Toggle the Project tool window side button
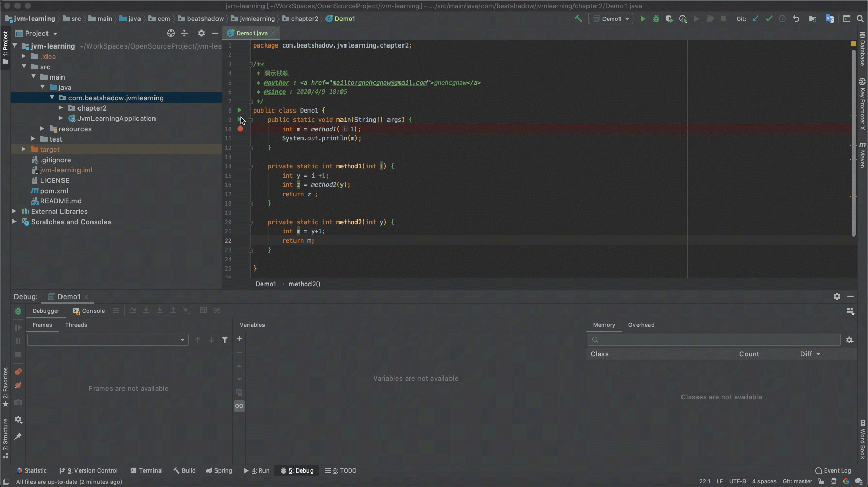 click(x=5, y=48)
